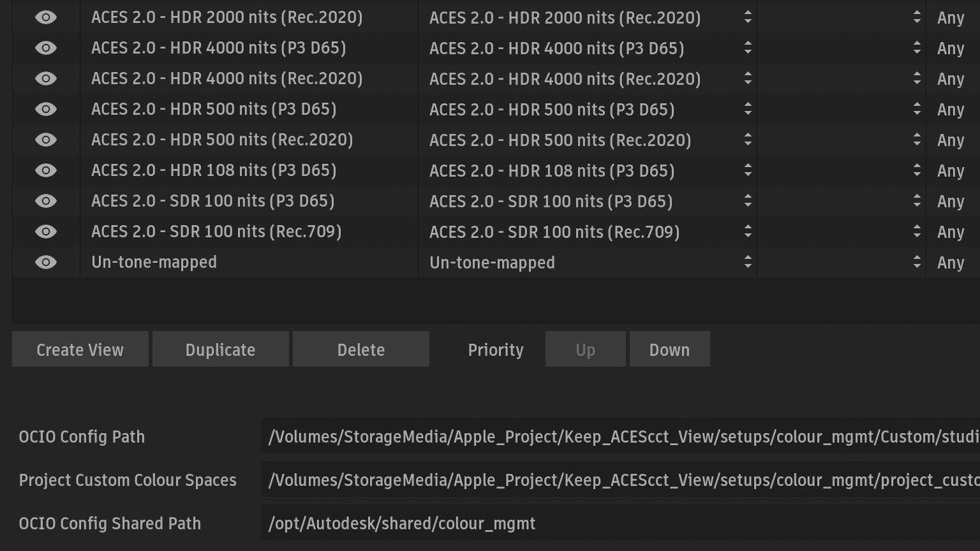Duplicate the selected view

[221, 349]
